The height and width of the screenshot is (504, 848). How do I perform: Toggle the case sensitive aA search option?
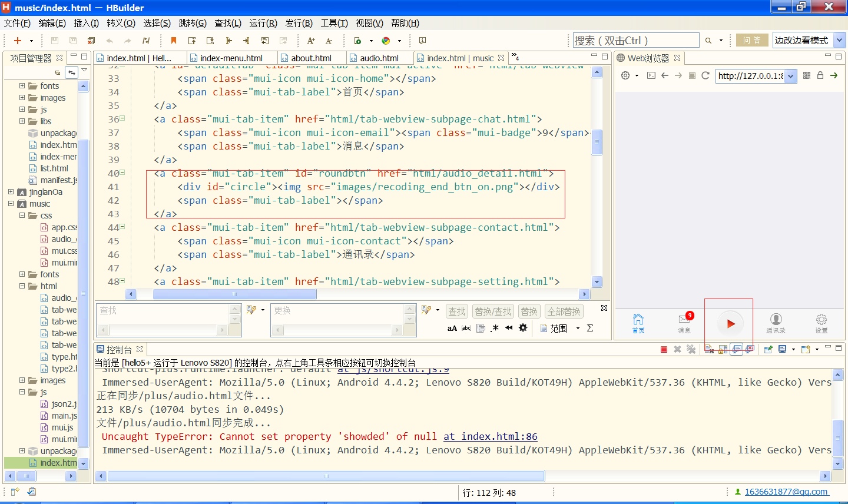pyautogui.click(x=452, y=328)
